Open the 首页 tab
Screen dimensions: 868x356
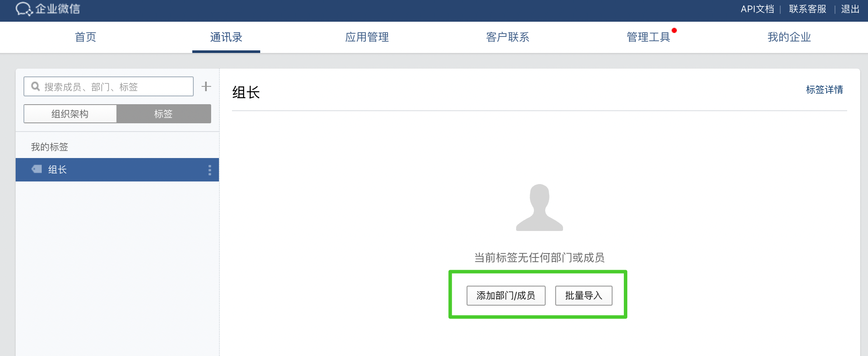(86, 37)
